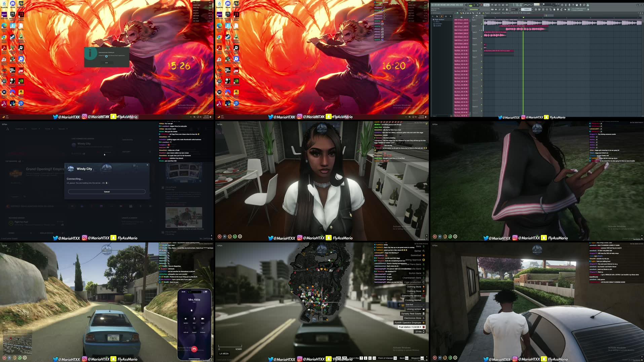
Task: Toggle microphone Mute on the Mrs.Akita call
Action: (194, 319)
